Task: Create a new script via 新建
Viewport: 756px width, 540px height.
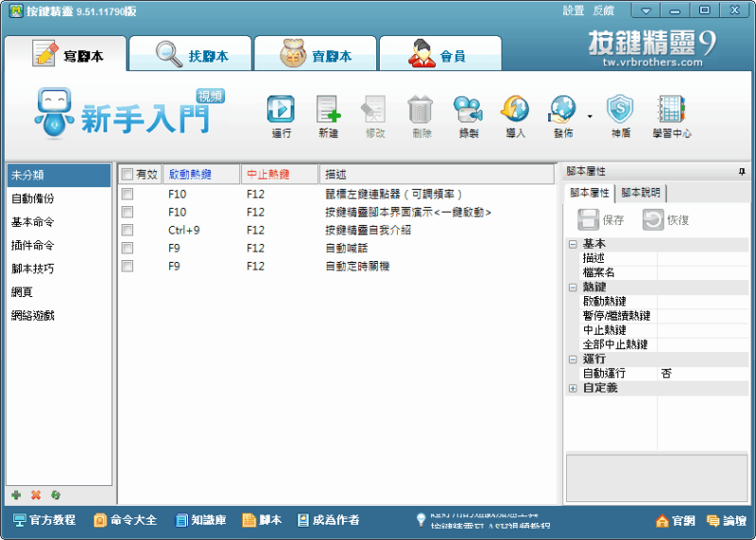Action: 328,116
